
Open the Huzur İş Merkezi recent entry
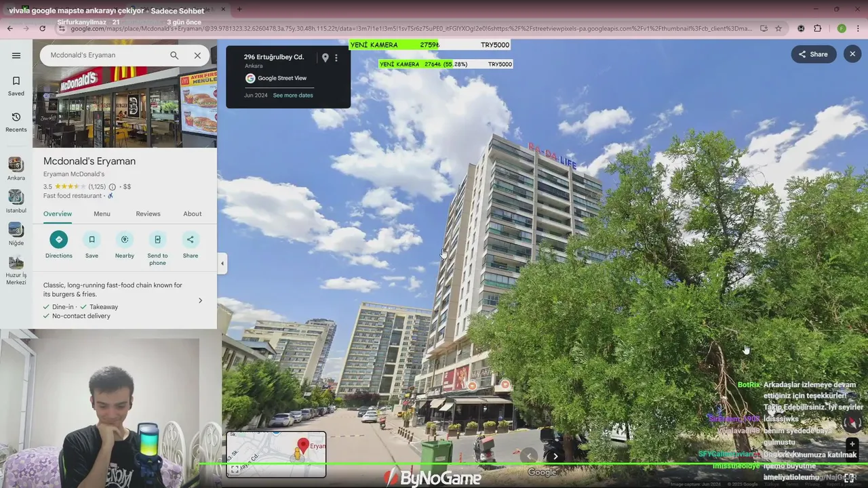(x=16, y=270)
